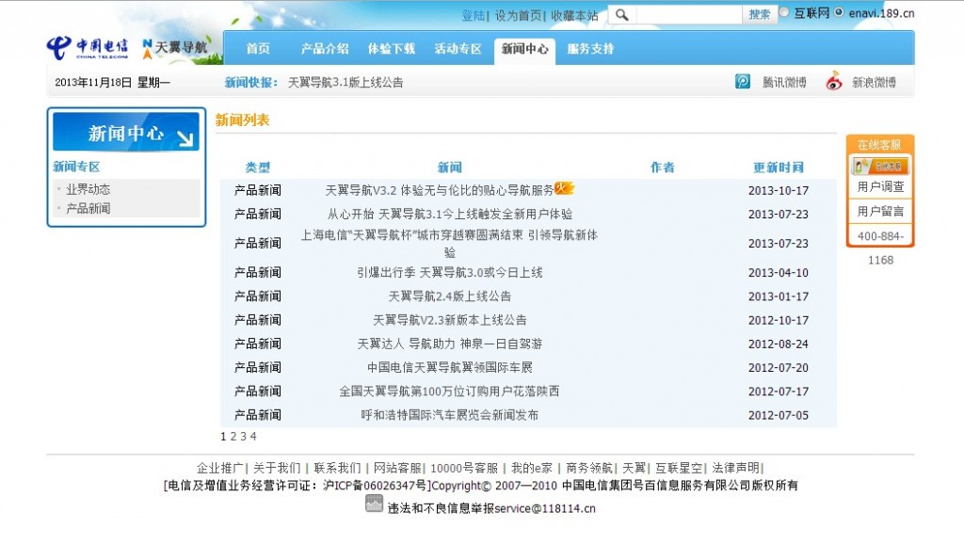This screenshot has height=560, width=964.
Task: Open the 活动专区 navigation tab
Action: (x=458, y=49)
